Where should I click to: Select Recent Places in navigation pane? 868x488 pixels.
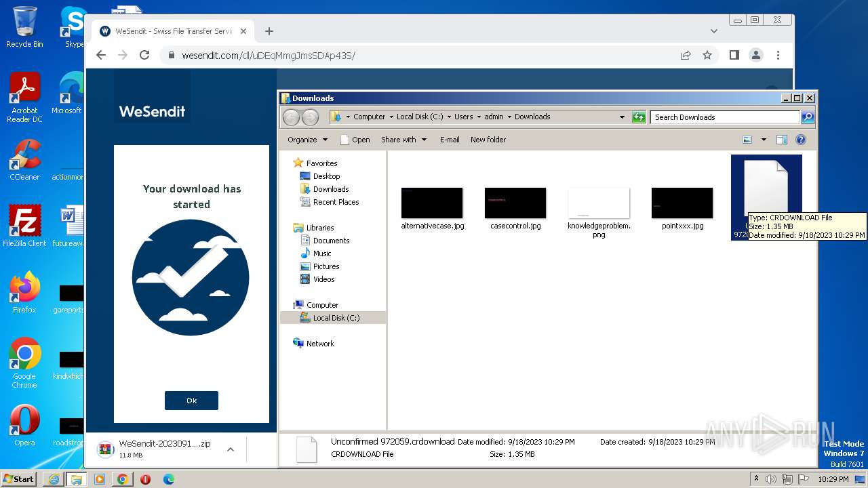330,201
